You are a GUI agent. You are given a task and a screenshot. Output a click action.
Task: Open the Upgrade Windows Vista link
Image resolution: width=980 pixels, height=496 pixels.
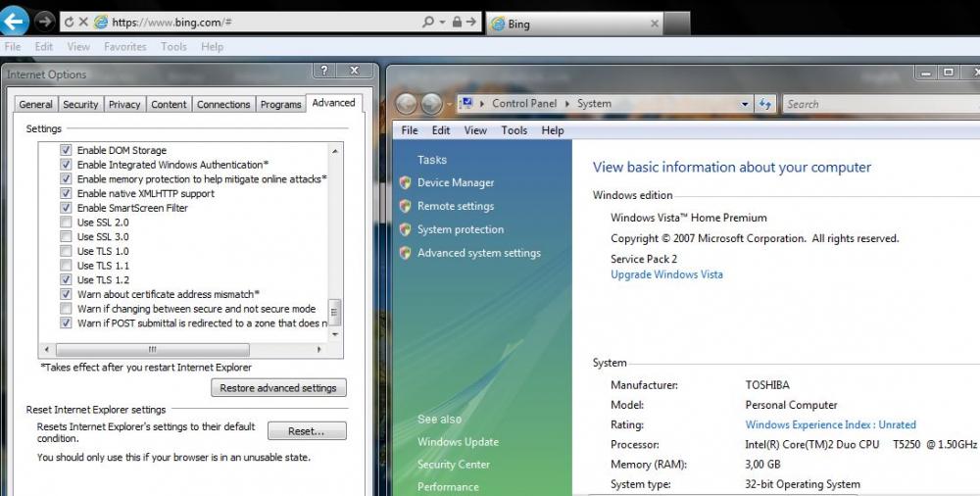click(x=666, y=273)
